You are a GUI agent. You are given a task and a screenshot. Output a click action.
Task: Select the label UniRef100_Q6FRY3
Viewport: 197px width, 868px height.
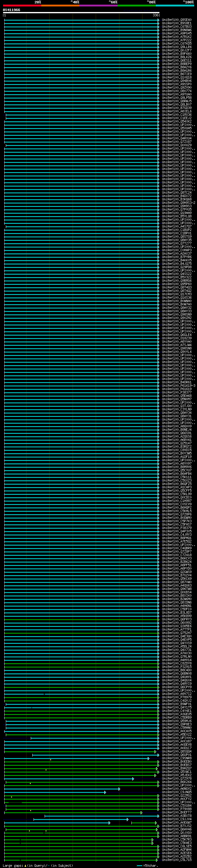click(x=176, y=619)
